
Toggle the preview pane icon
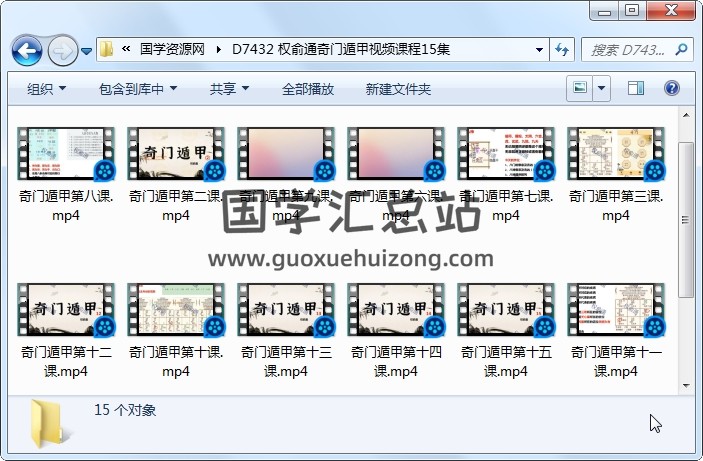(x=636, y=88)
